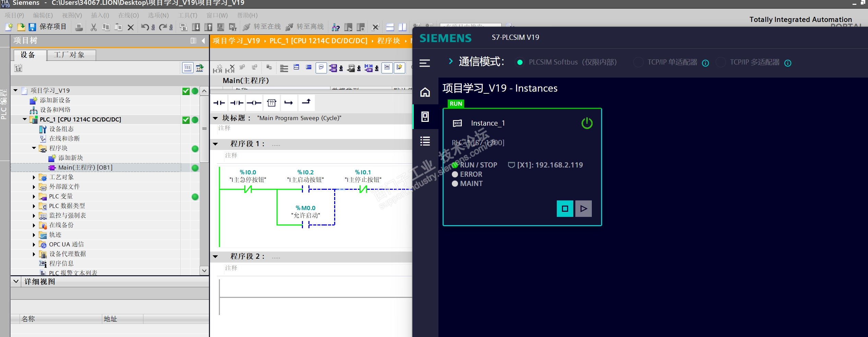Click the close branch icon
The width and height of the screenshot is (868, 337).
click(306, 103)
